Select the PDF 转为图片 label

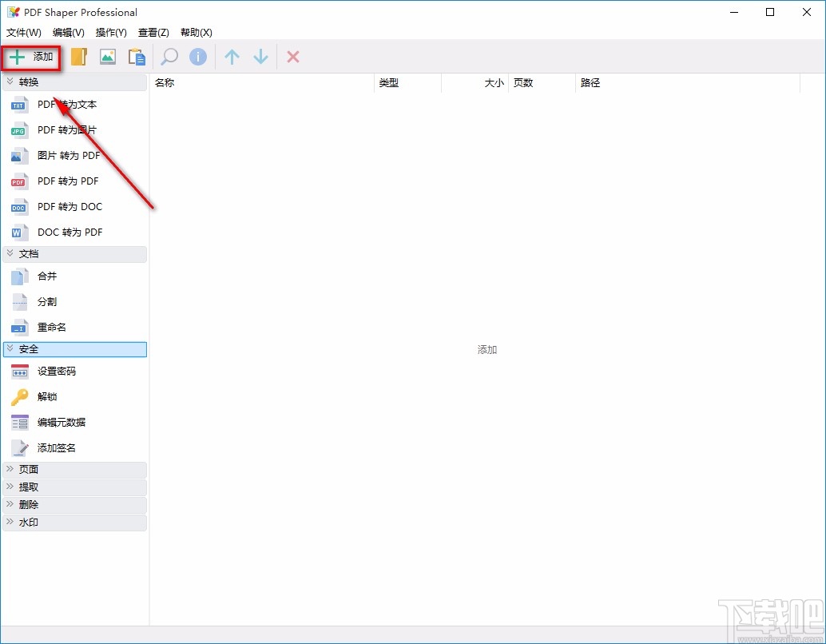(67, 130)
